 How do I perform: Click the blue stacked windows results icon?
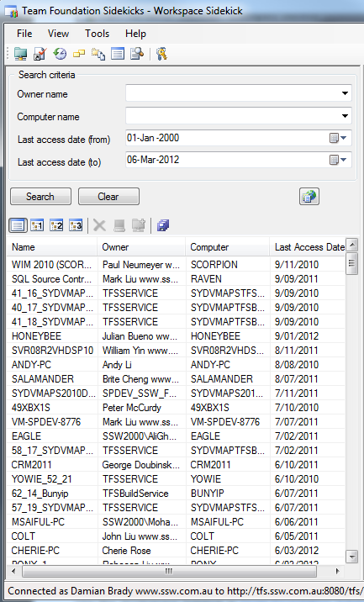click(163, 225)
